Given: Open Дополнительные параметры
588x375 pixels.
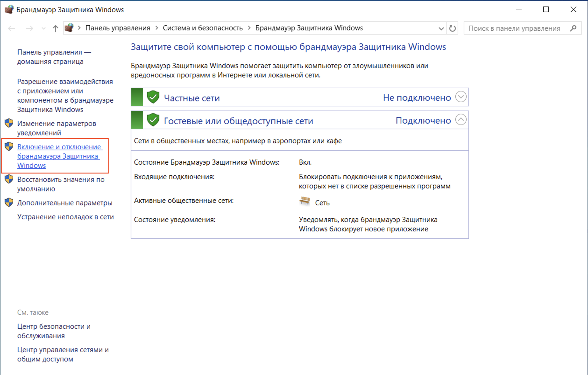Looking at the screenshot, I should (x=65, y=203).
